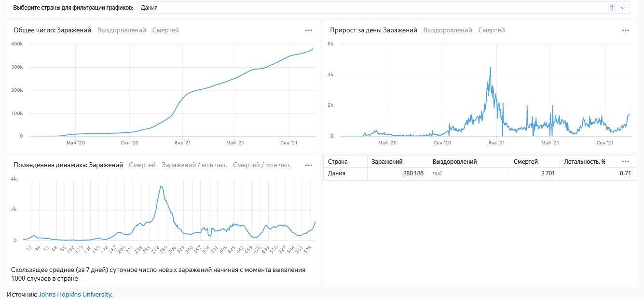This screenshot has width=644, height=299.
Task: Open the Johns Hopkins University source link
Action: coord(75,294)
